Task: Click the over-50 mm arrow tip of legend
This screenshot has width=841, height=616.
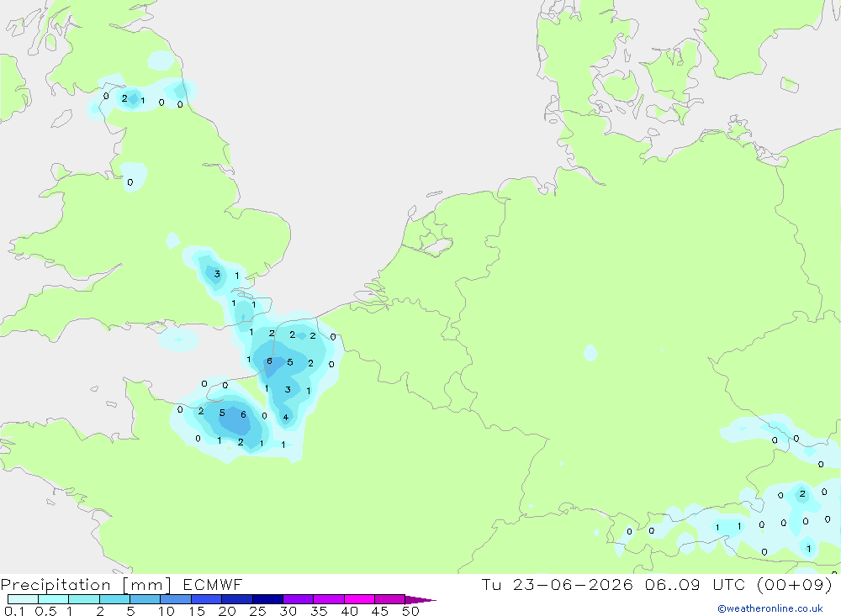Action: [x=420, y=599]
